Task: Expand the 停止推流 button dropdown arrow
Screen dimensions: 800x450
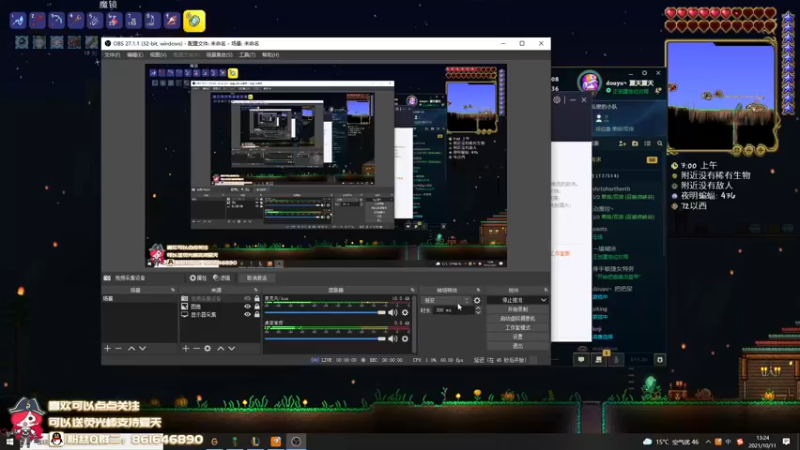Action: point(543,300)
